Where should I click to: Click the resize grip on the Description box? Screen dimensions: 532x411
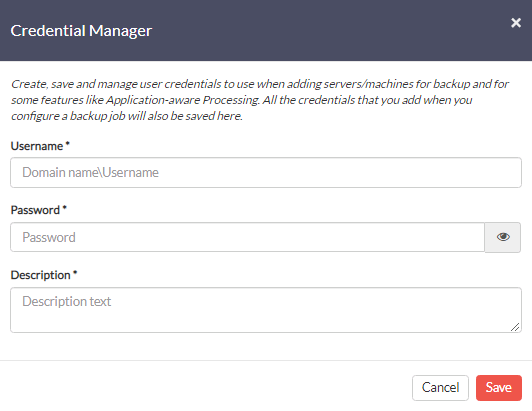click(515, 327)
